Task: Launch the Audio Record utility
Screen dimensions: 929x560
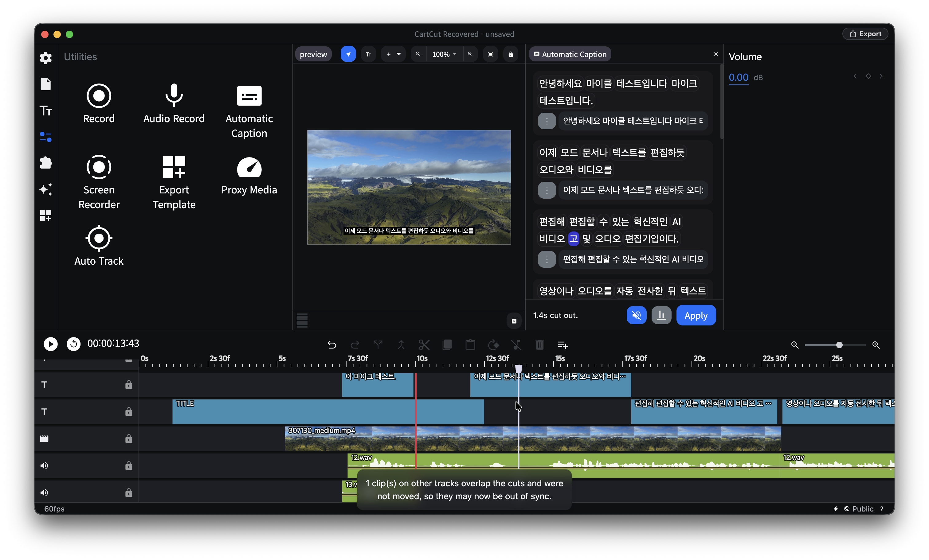Action: point(174,104)
